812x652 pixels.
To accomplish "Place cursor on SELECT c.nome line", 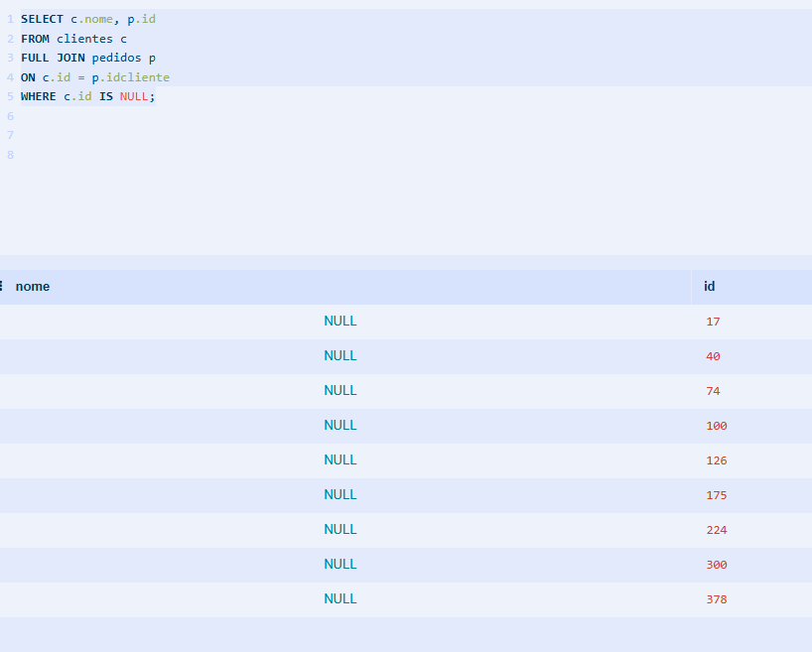I will point(88,19).
